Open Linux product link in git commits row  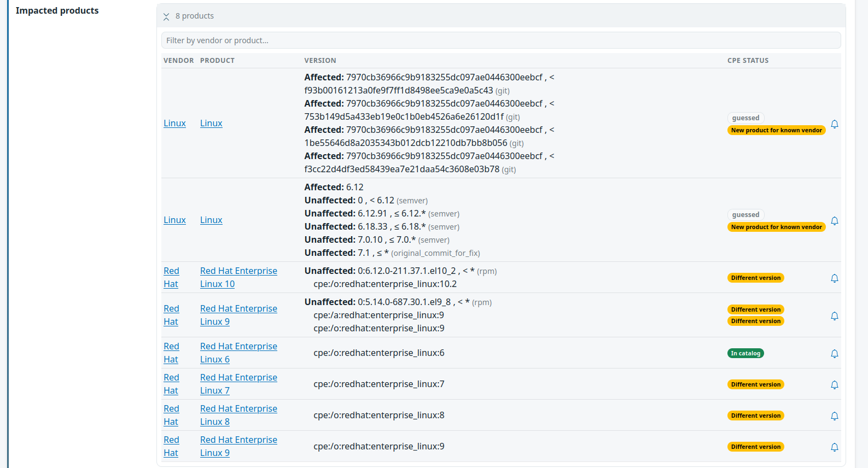211,123
